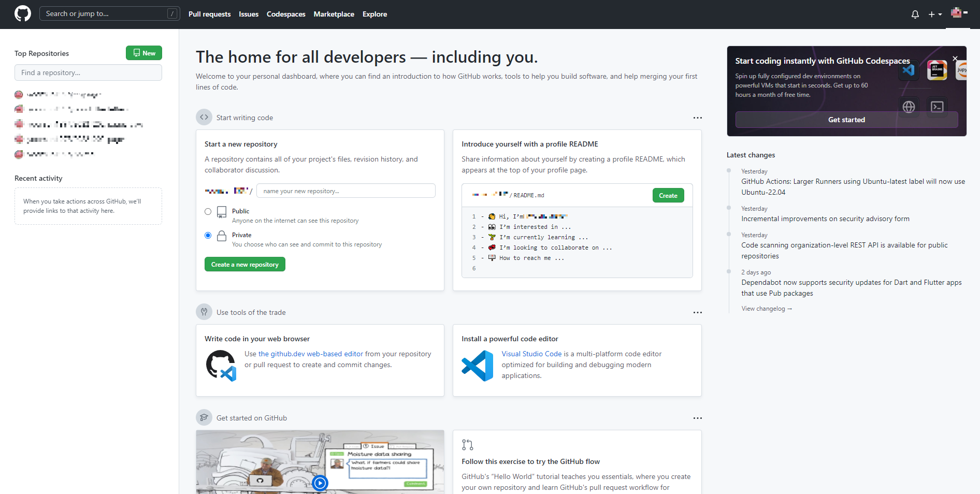
Task: Go to Pull requests
Action: click(209, 14)
